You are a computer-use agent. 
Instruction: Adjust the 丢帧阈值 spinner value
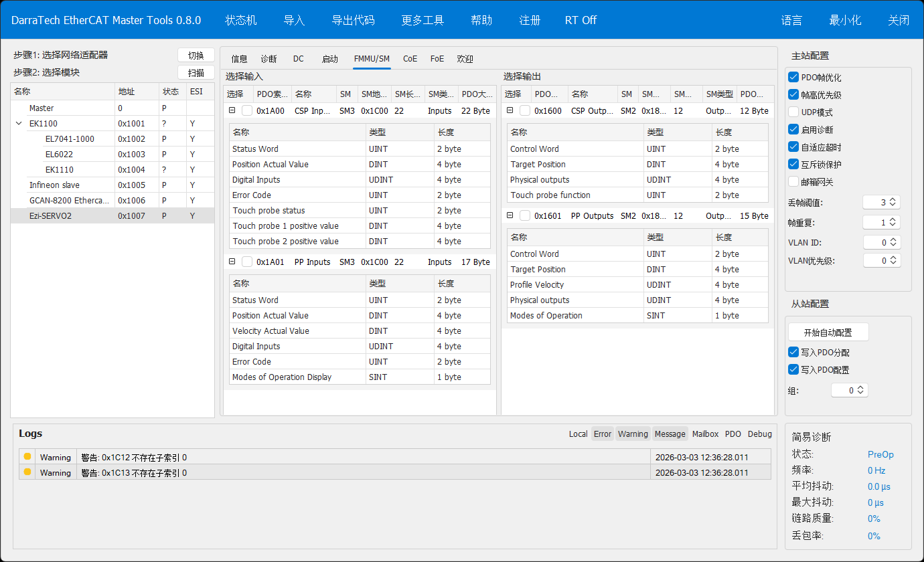pyautogui.click(x=891, y=202)
